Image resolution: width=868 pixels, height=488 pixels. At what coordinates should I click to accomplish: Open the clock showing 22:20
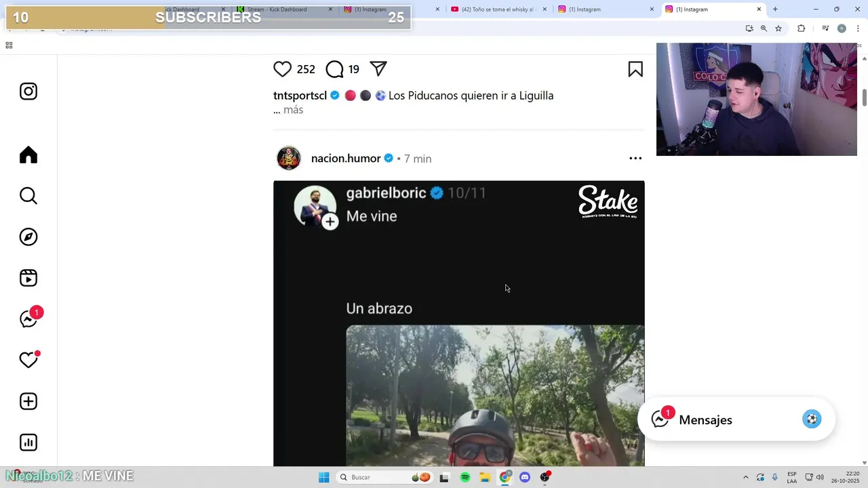pos(844,477)
